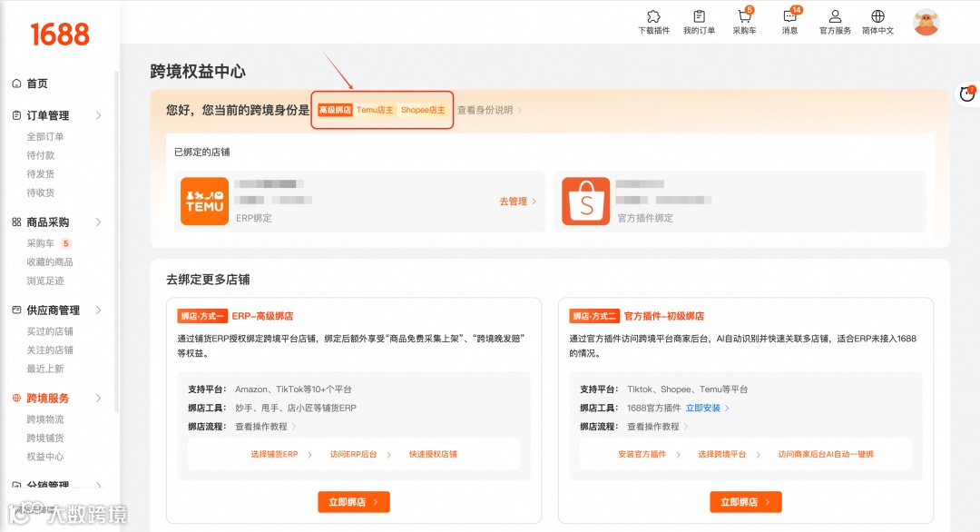Open 供应商管理 in the sidebar
980x532 pixels.
[54, 310]
